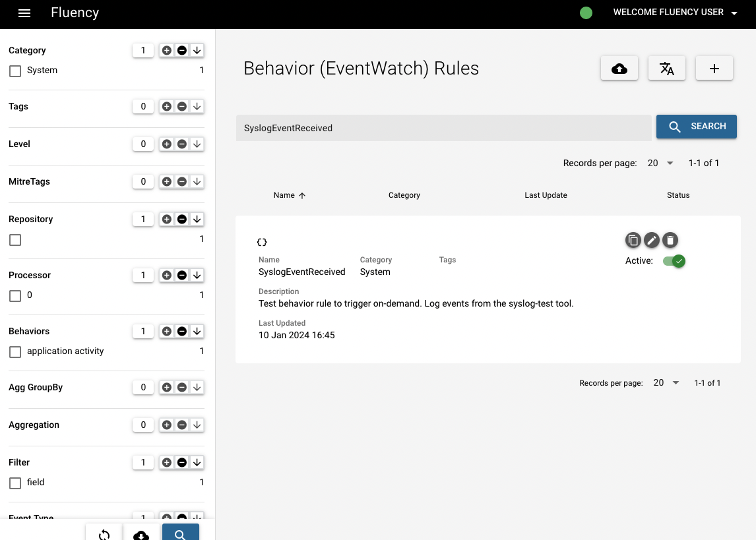Check the application activity checkbox
The width and height of the screenshot is (756, 540).
tap(15, 352)
